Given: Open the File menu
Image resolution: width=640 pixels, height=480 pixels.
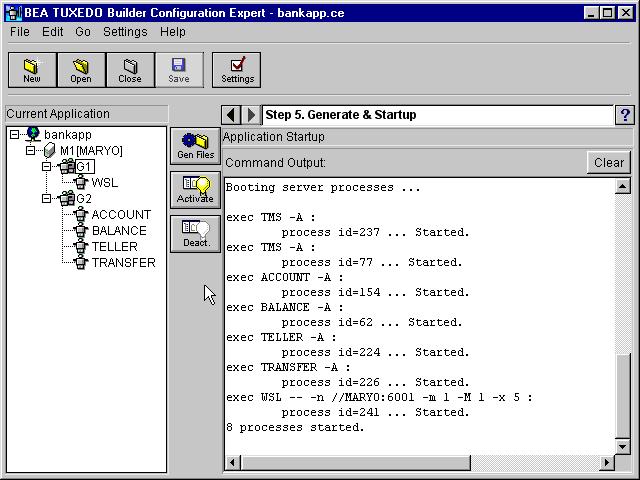Looking at the screenshot, I should (x=20, y=32).
